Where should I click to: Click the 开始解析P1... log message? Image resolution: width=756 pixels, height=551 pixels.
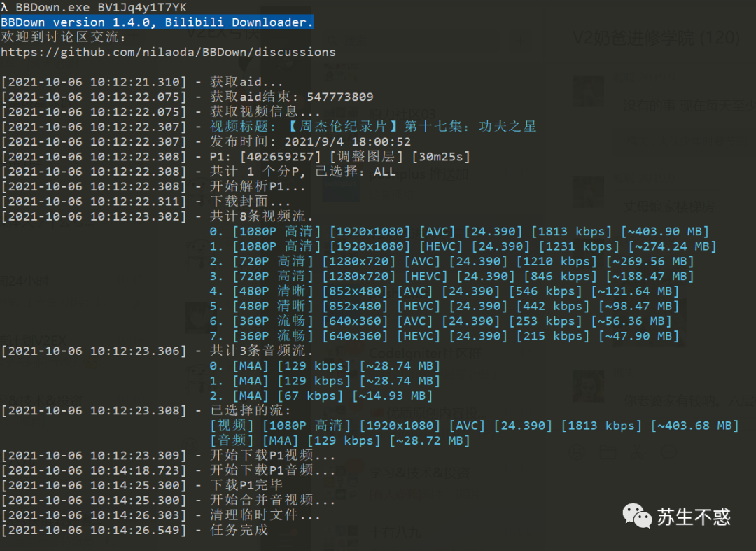[258, 186]
